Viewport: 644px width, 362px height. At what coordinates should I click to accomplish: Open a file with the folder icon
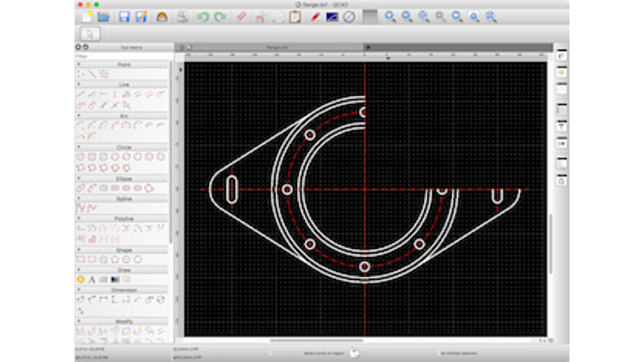[103, 16]
